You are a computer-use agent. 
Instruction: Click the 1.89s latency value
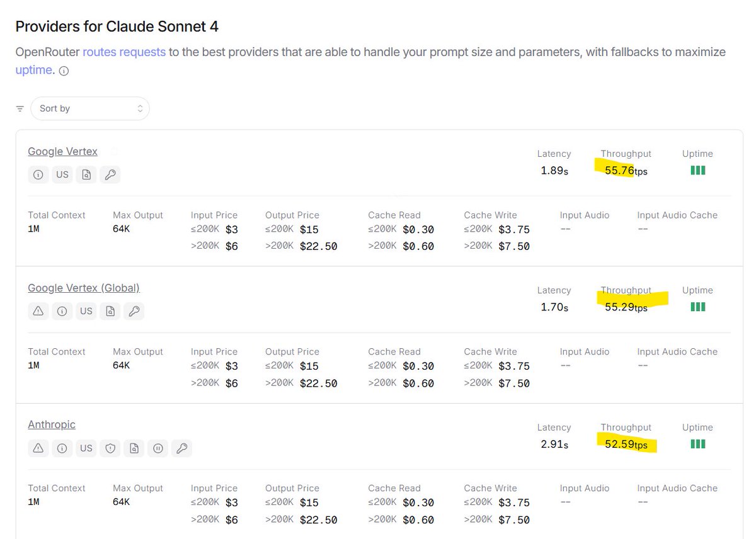(x=554, y=171)
